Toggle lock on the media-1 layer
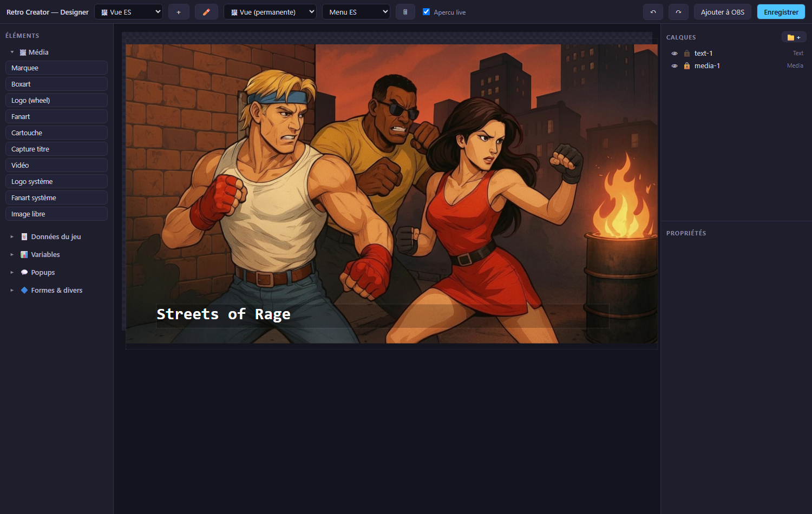The height and width of the screenshot is (514, 812). tap(687, 65)
